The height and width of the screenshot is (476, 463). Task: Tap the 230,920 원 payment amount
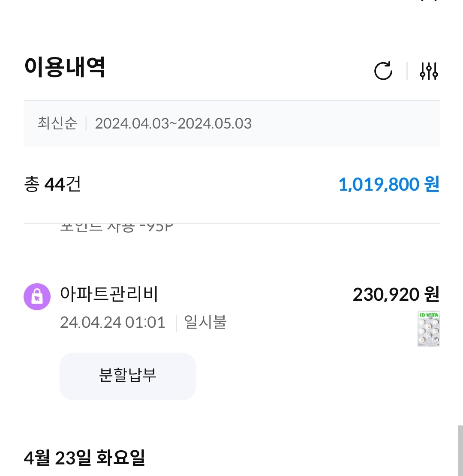pyautogui.click(x=396, y=294)
